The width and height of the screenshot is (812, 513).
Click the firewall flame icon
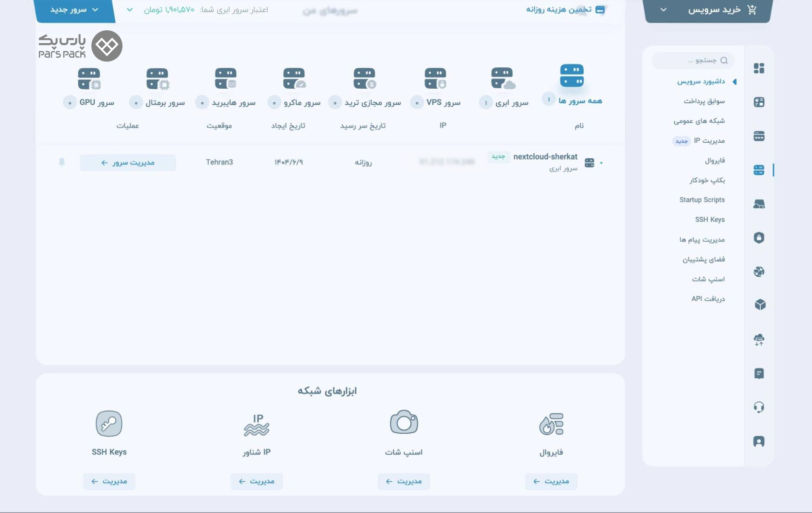551,423
